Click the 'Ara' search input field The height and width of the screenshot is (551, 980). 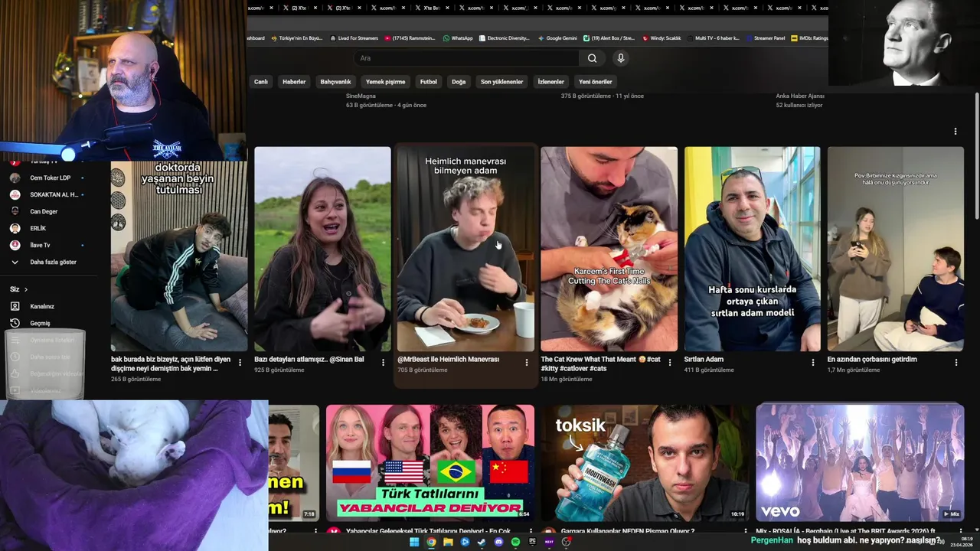tap(467, 58)
